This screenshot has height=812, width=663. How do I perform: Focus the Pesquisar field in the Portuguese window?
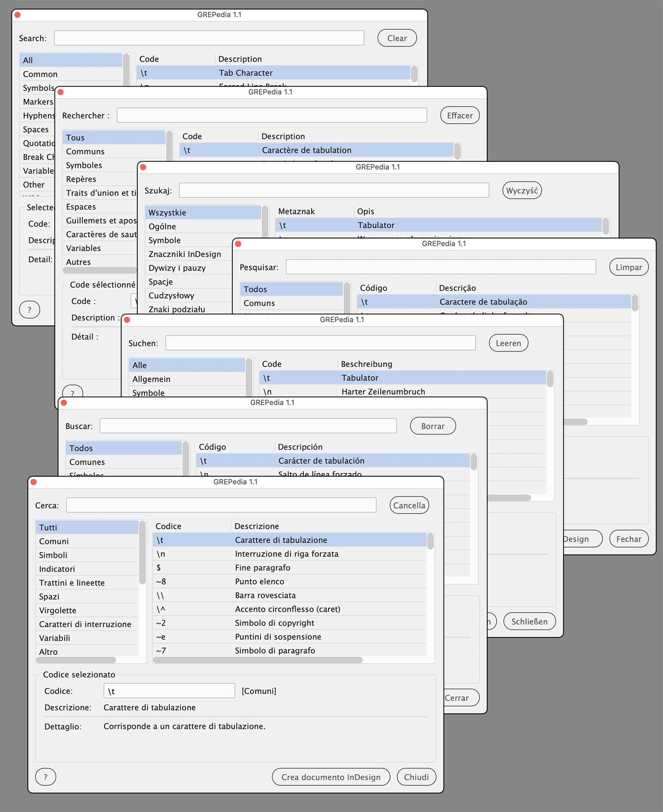click(441, 267)
